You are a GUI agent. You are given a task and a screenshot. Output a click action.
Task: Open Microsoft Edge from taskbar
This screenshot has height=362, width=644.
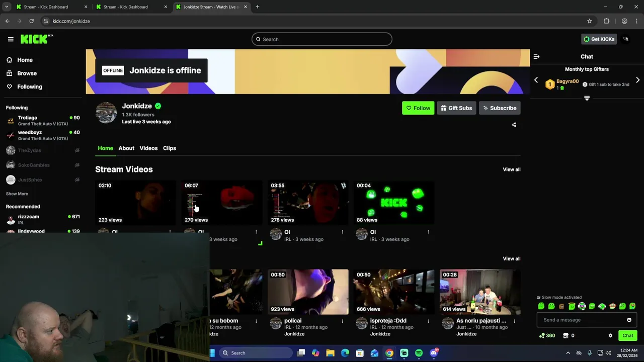[345, 353]
